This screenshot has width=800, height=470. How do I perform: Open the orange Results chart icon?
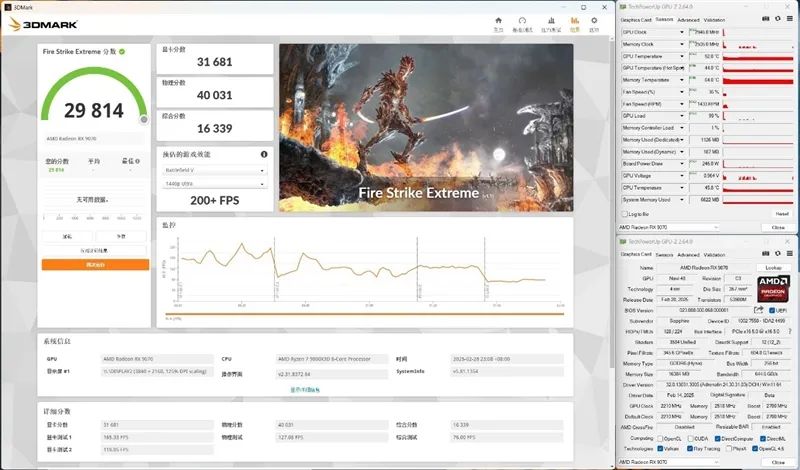click(574, 21)
